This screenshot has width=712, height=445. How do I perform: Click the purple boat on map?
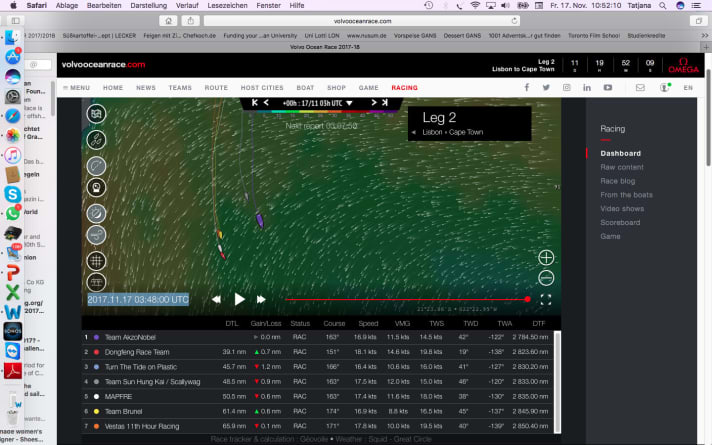click(260, 220)
